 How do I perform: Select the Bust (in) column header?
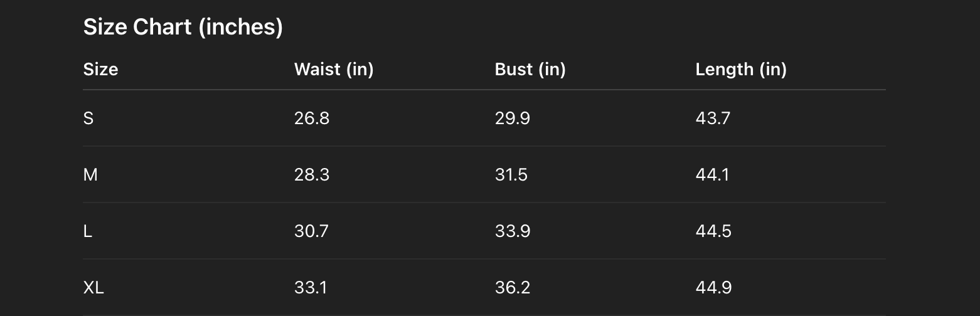coord(530,69)
